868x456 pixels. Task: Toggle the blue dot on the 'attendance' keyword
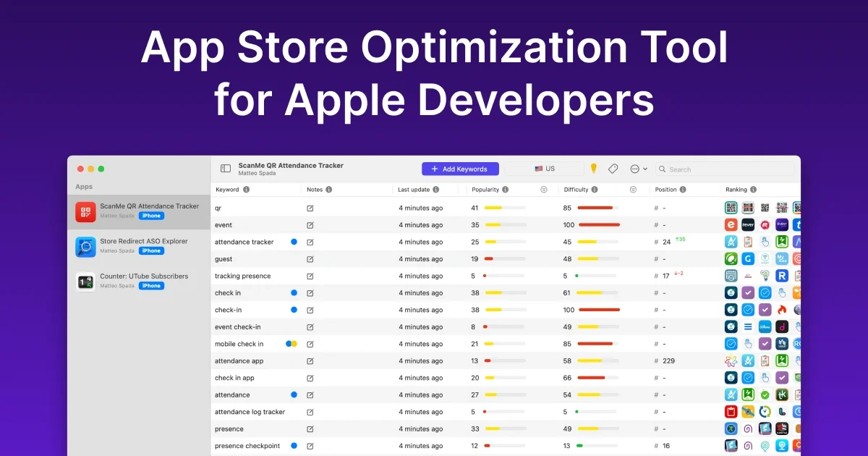pos(293,394)
